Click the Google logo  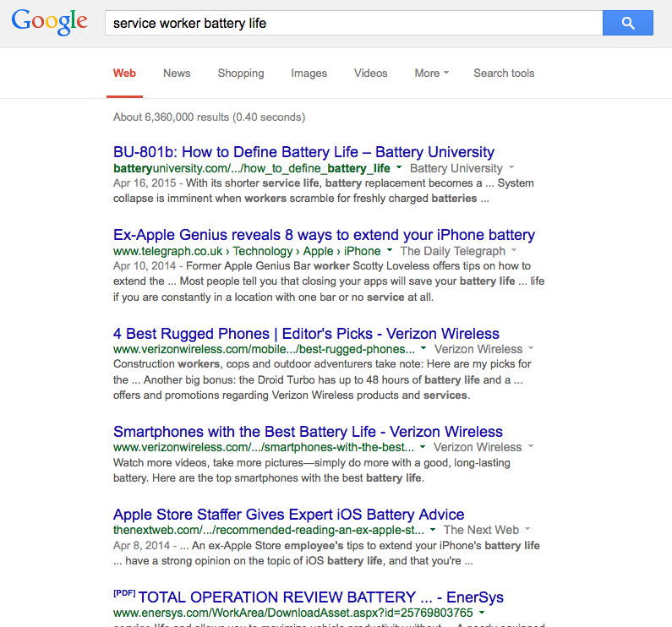pos(49,22)
